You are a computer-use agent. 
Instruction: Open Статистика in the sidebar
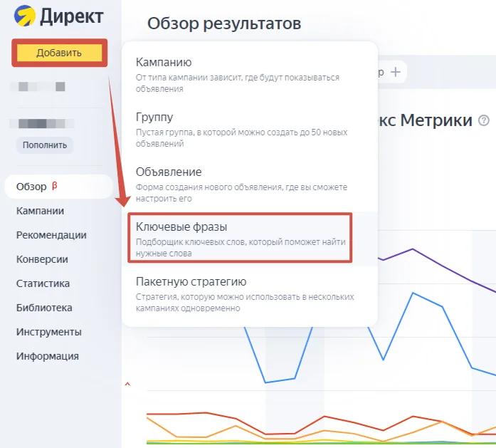point(43,283)
